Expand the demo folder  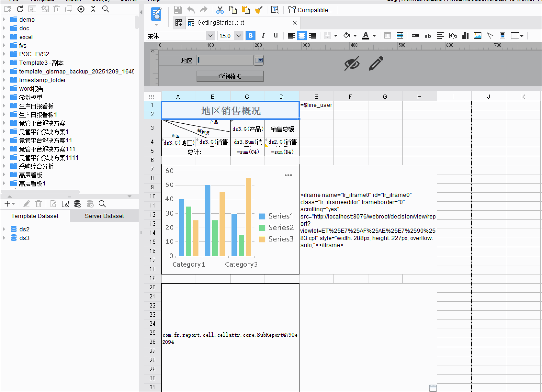[4, 20]
